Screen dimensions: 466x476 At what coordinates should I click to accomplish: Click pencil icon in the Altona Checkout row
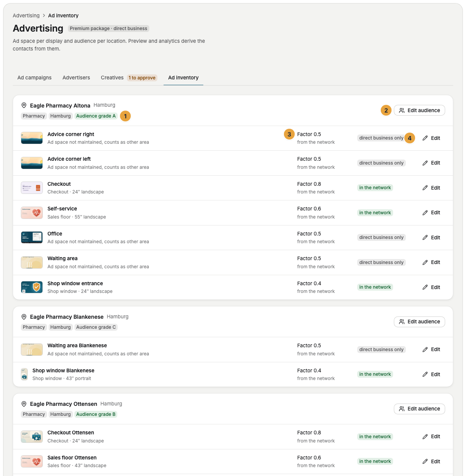pyautogui.click(x=425, y=188)
